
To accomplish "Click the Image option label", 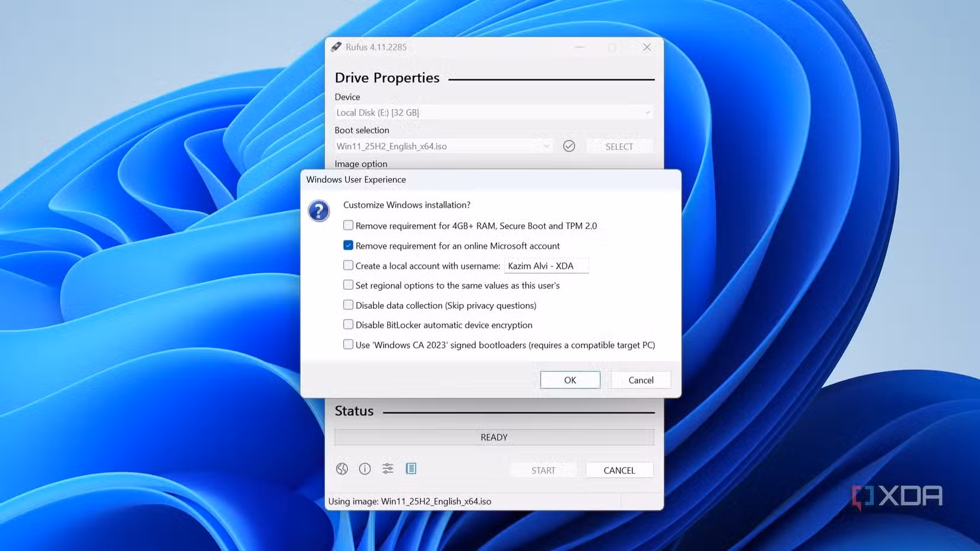I will pyautogui.click(x=361, y=164).
